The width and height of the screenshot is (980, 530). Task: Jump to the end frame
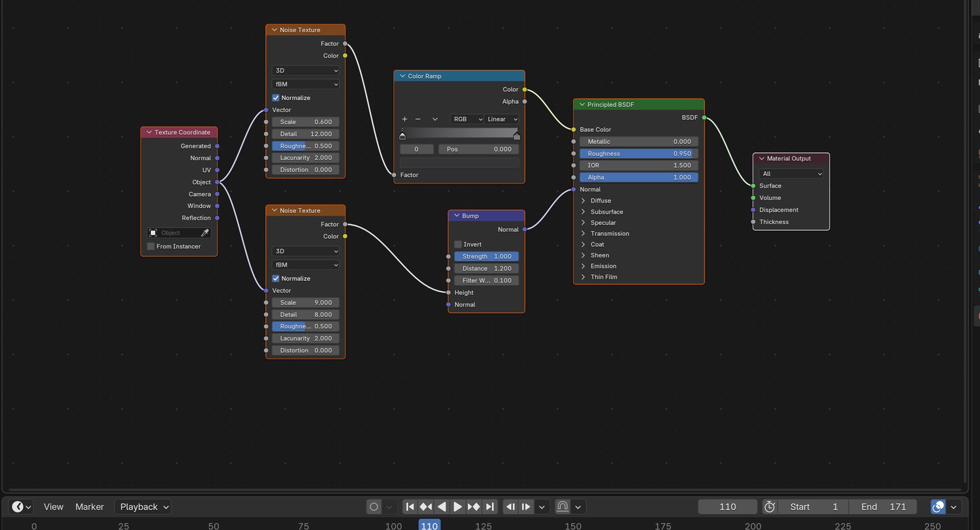[x=489, y=506]
